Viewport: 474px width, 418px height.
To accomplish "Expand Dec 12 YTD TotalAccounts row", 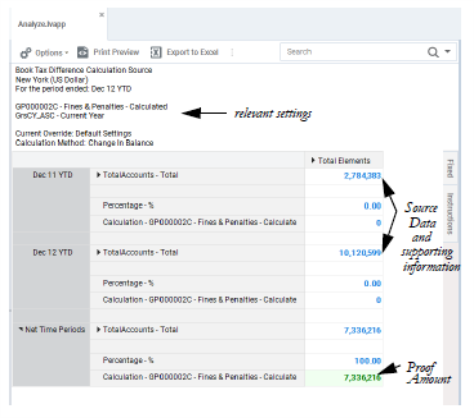I will 98,252.
